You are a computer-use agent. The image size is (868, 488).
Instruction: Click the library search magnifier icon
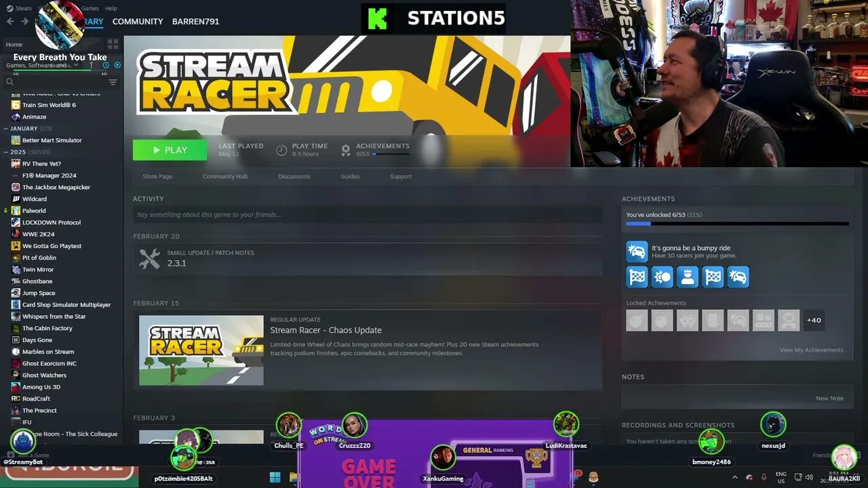point(9,82)
